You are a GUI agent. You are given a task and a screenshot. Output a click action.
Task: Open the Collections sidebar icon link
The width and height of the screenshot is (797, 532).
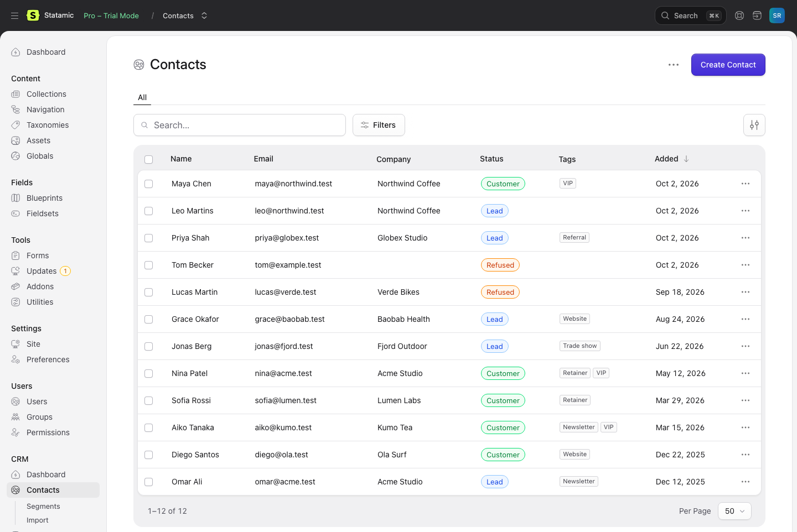point(15,94)
